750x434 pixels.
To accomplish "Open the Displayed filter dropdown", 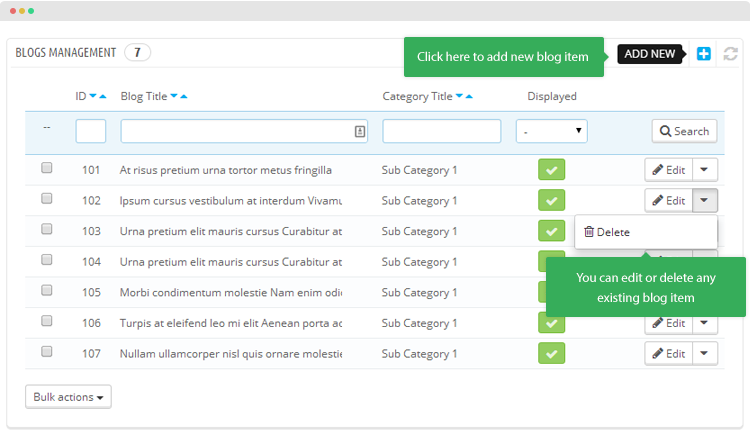I will click(551, 131).
